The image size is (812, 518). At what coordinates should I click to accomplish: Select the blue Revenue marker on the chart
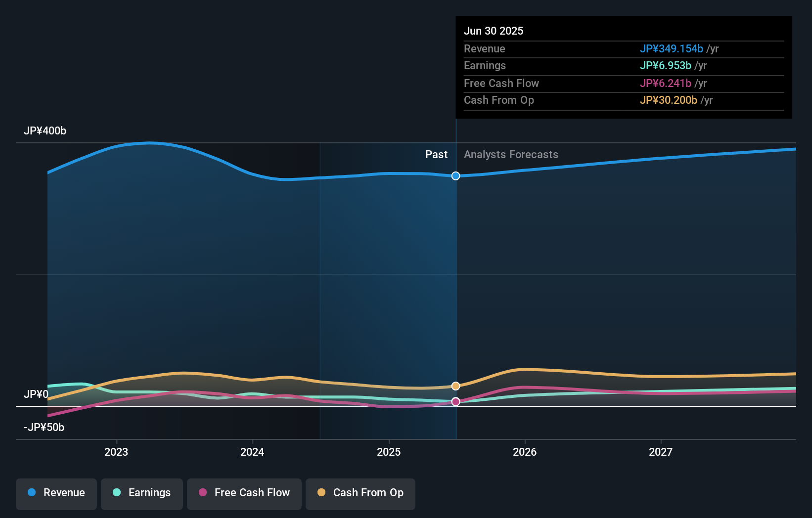(x=455, y=175)
